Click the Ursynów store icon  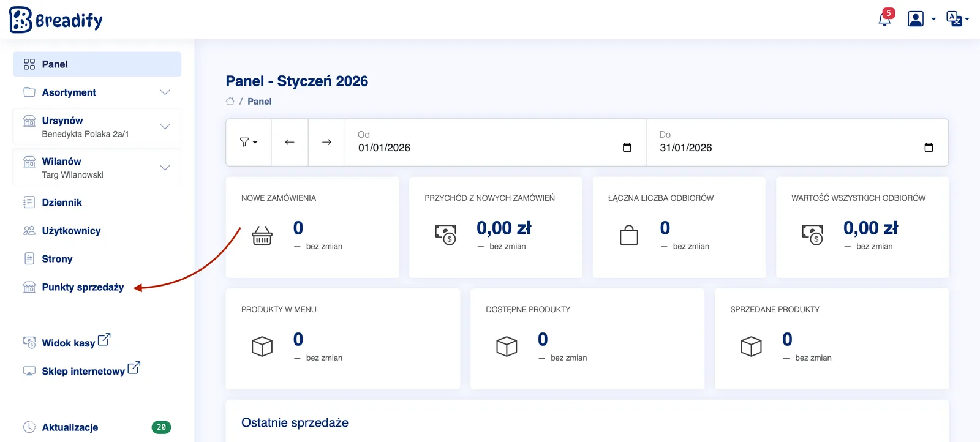point(29,121)
